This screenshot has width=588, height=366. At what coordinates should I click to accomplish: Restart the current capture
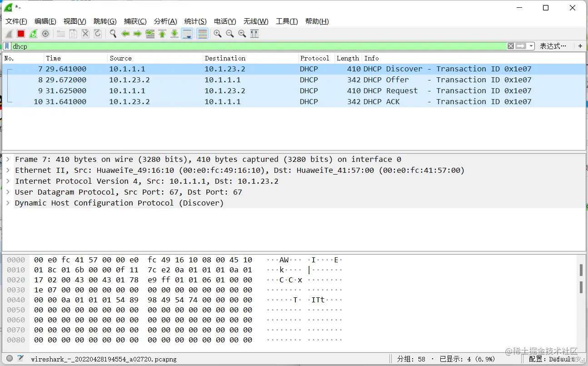[x=33, y=34]
